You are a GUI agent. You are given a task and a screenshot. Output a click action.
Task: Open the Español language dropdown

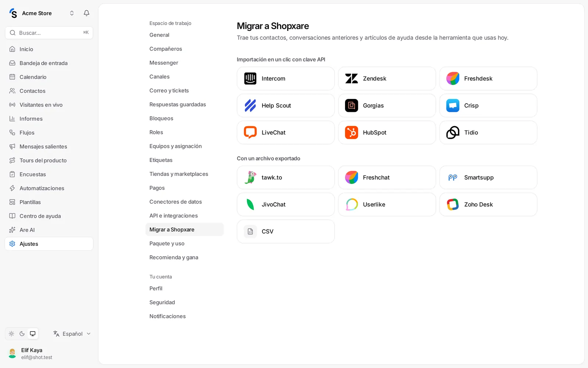coord(72,334)
